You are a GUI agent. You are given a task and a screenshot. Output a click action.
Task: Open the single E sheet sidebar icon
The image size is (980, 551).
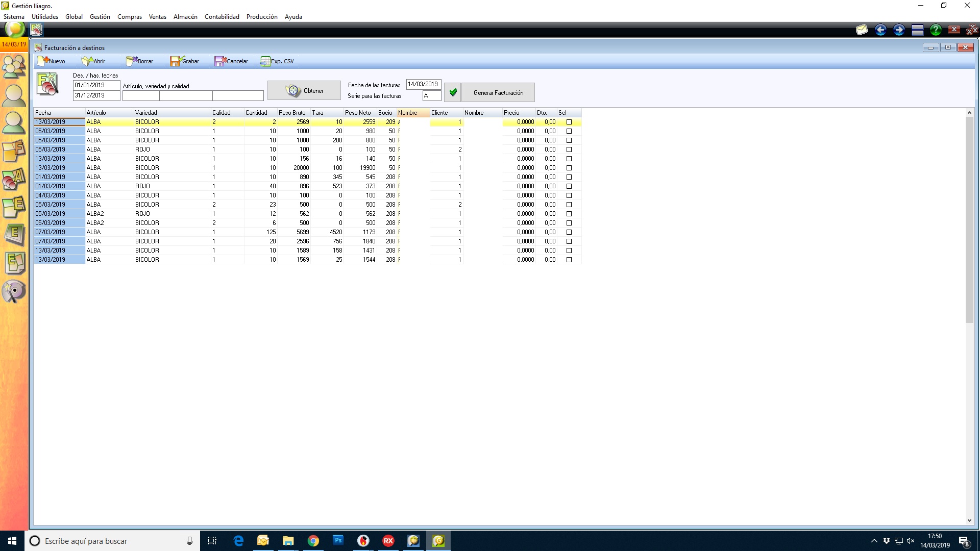point(14,235)
